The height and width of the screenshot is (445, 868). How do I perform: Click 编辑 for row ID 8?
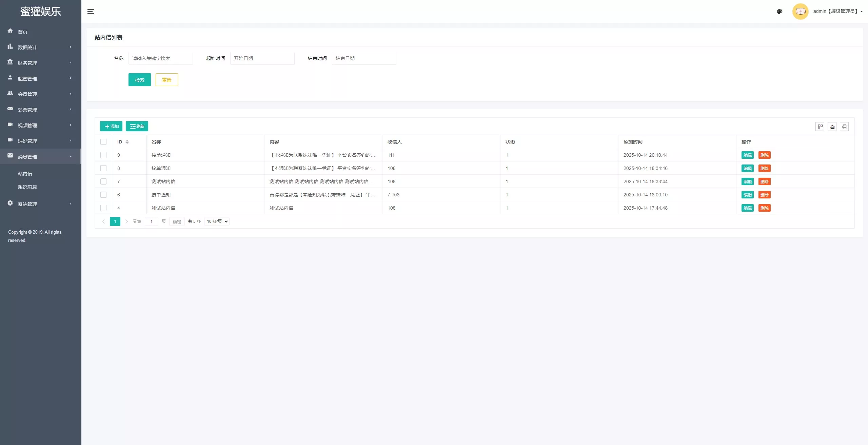pyautogui.click(x=747, y=168)
